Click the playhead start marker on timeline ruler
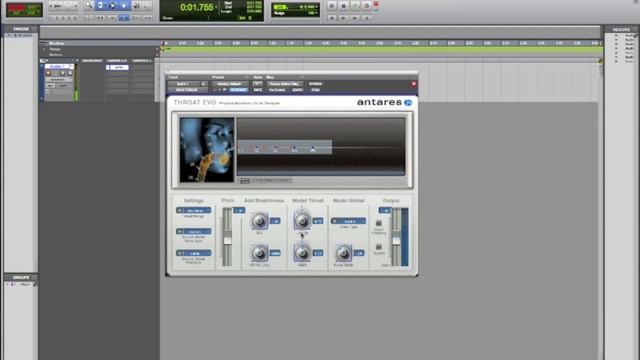 163,43
